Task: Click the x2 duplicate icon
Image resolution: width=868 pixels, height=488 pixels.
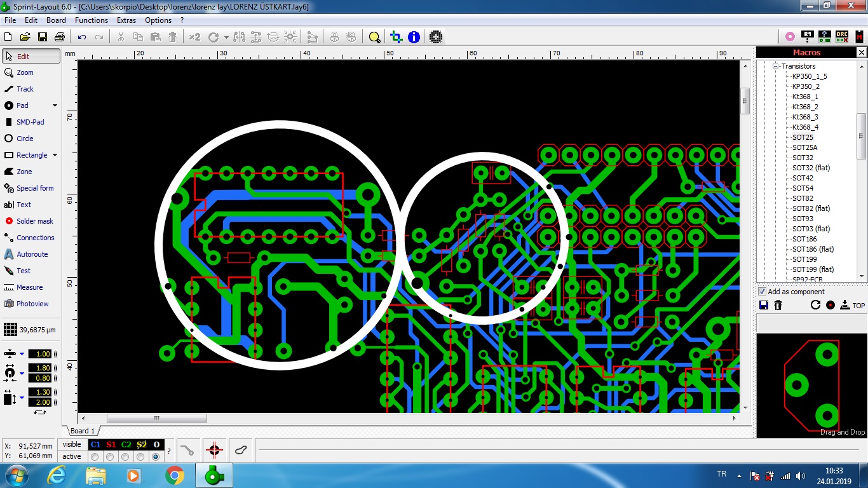Action: (194, 37)
